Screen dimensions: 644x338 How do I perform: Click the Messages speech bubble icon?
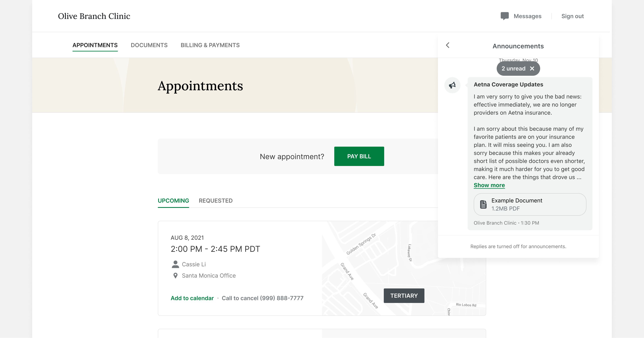click(505, 16)
